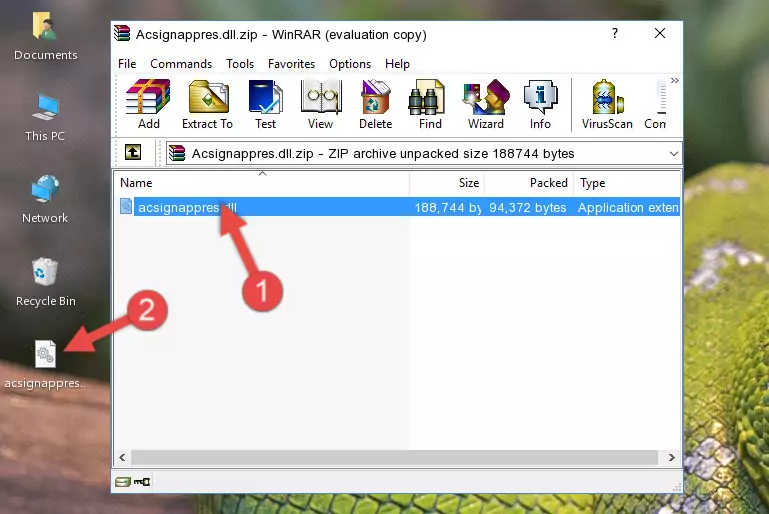Click the drive icon in status bar
The height and width of the screenshot is (514, 769).
click(x=123, y=482)
